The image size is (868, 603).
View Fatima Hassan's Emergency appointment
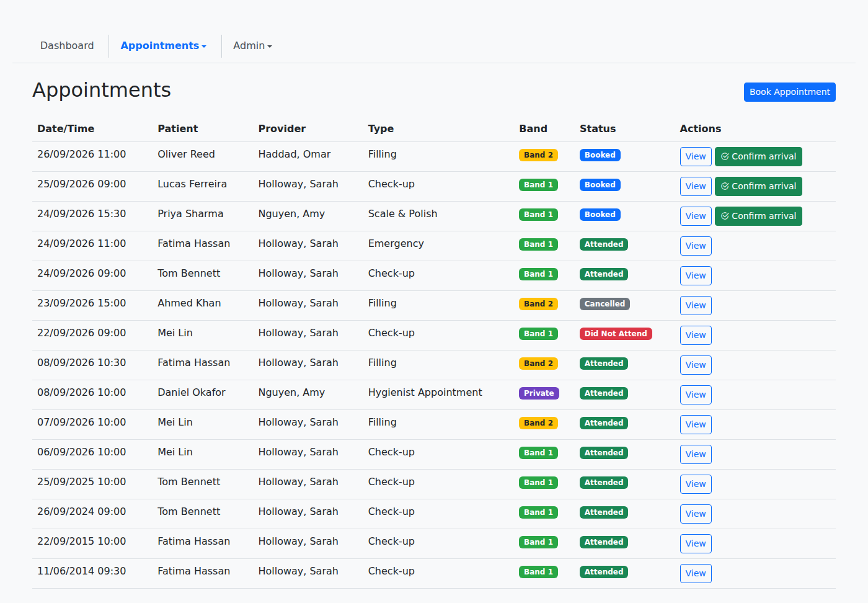pyautogui.click(x=696, y=246)
